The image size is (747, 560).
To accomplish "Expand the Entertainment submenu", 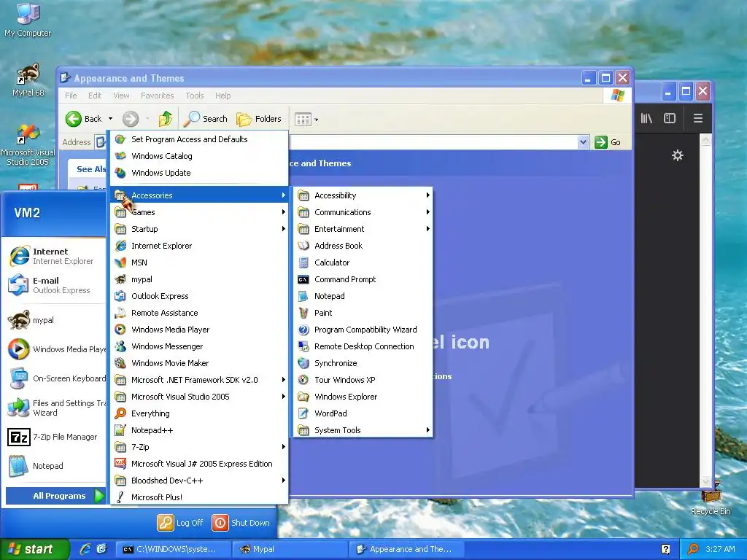I will coord(363,228).
